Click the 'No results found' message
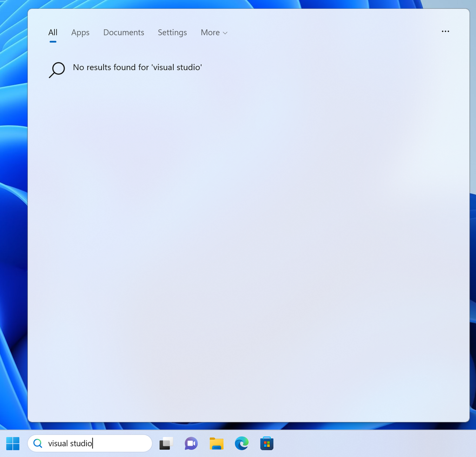Viewport: 476px width, 457px height. (x=137, y=67)
